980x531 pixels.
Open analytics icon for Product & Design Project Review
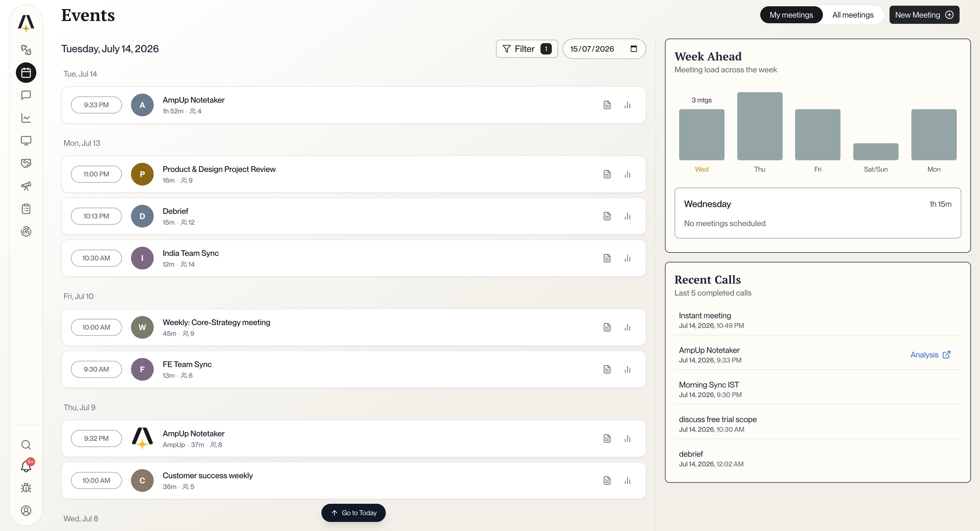click(627, 174)
